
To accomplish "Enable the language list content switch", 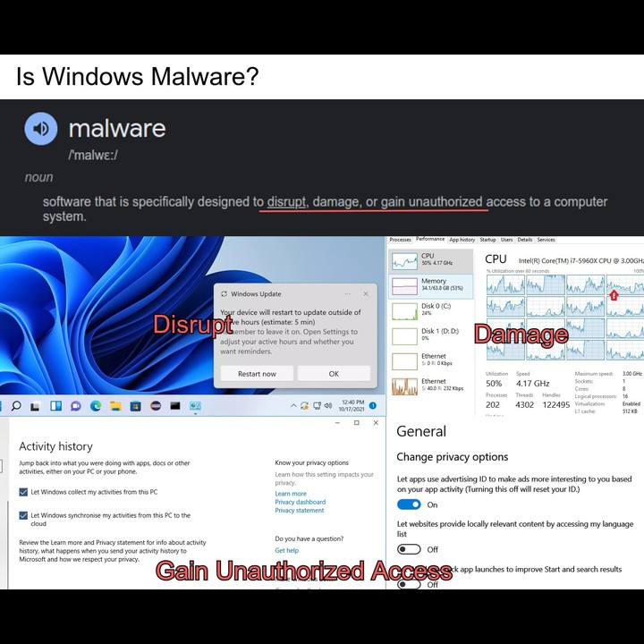I will point(409,549).
